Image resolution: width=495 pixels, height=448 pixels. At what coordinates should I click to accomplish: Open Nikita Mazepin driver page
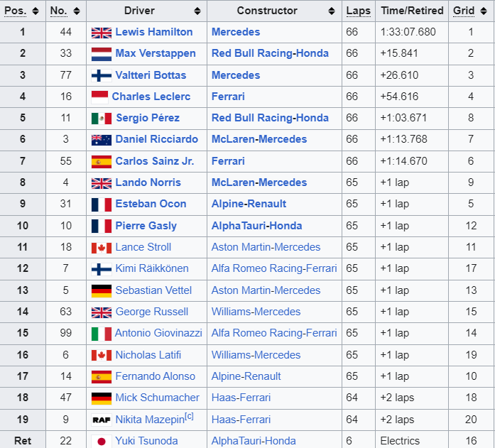tap(150, 420)
